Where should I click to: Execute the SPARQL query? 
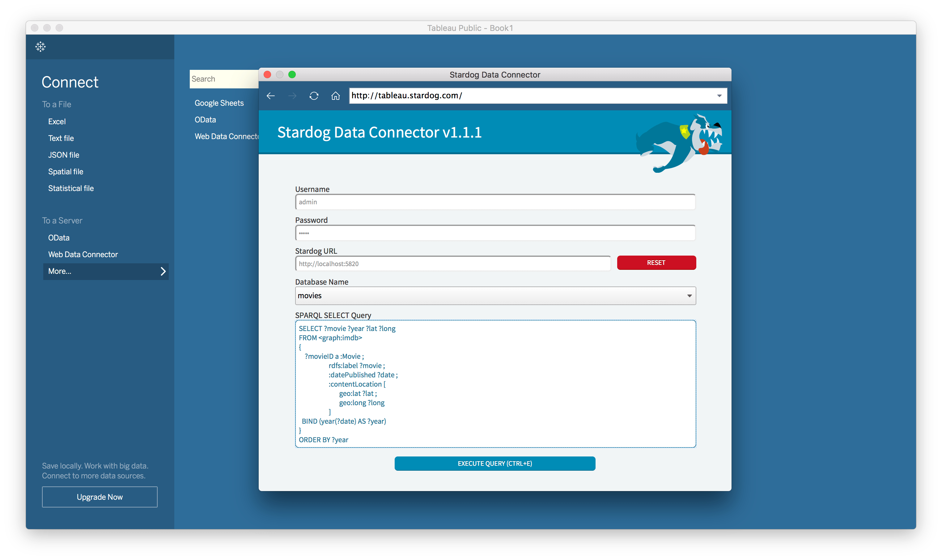coord(495,463)
